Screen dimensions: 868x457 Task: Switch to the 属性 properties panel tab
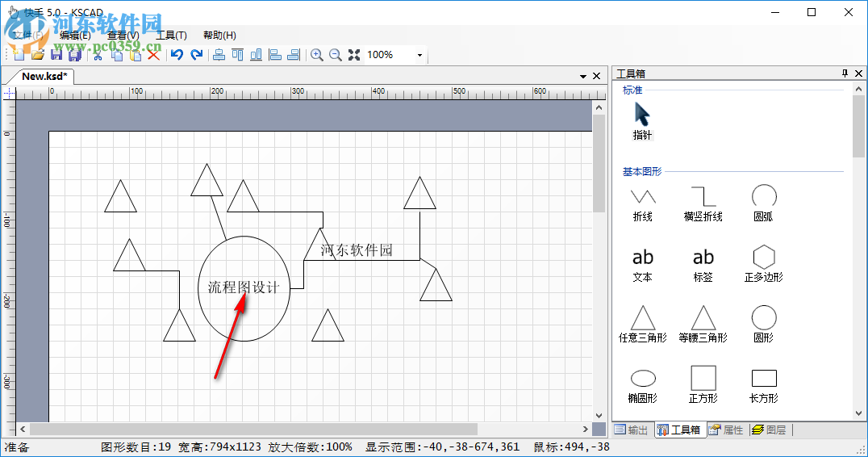(726, 430)
